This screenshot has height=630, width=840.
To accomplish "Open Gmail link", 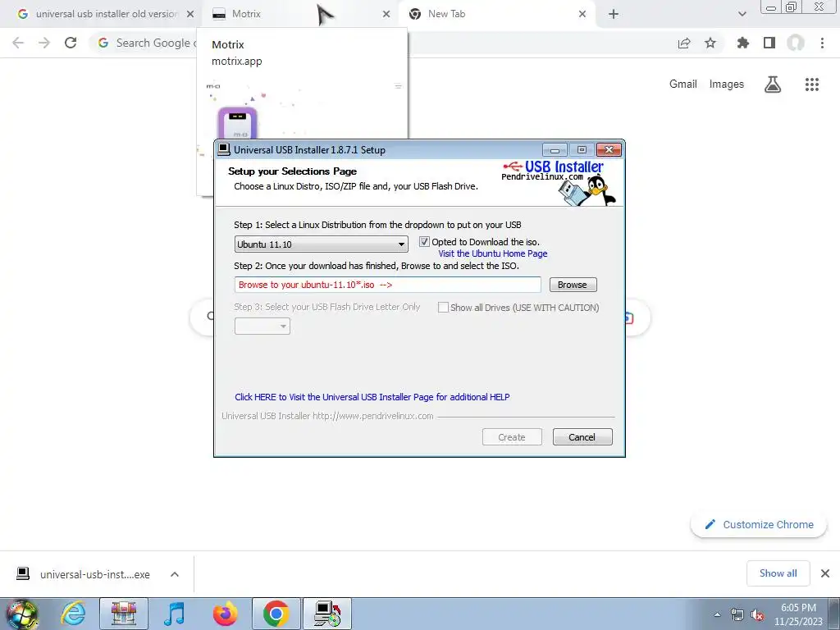I will (x=683, y=84).
